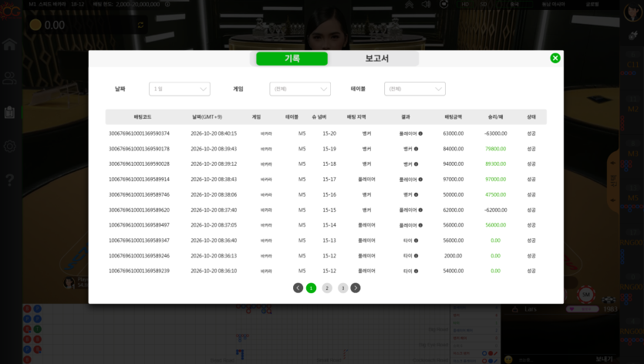
Task: Show result info for shoe 15-13 row
Action: click(416, 241)
